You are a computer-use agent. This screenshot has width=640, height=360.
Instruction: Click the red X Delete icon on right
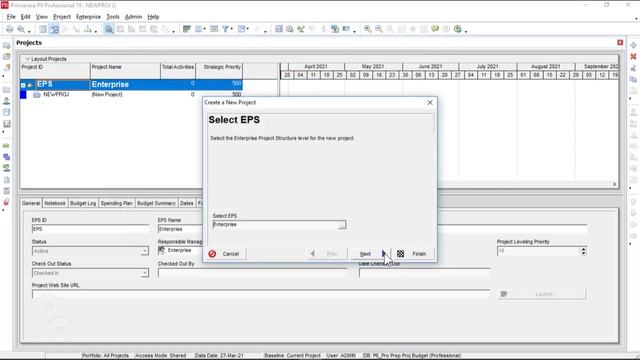tap(633, 56)
